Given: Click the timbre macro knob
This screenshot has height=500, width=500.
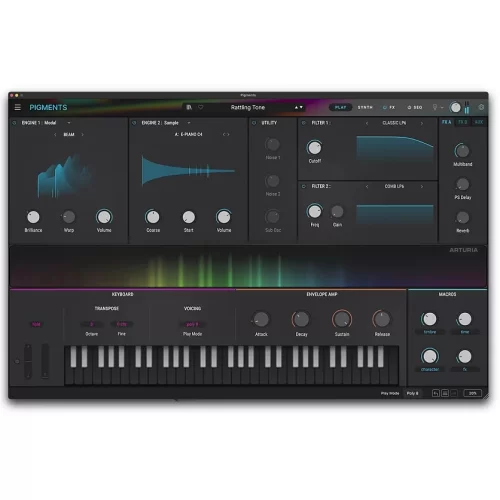Looking at the screenshot, I should 429,319.
